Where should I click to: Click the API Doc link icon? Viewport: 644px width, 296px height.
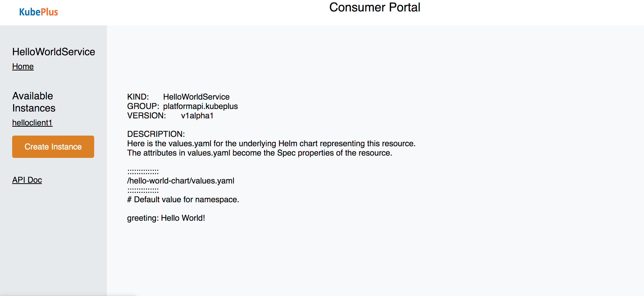27,180
